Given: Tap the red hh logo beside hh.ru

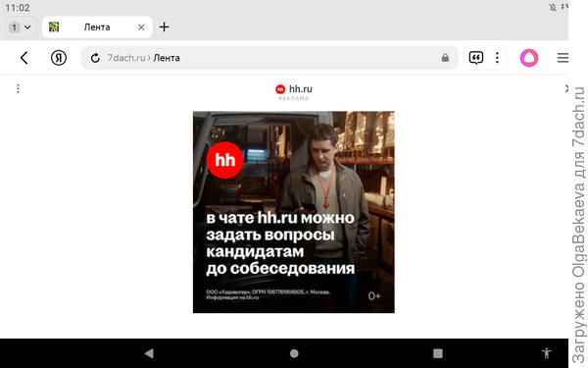Looking at the screenshot, I should [280, 89].
